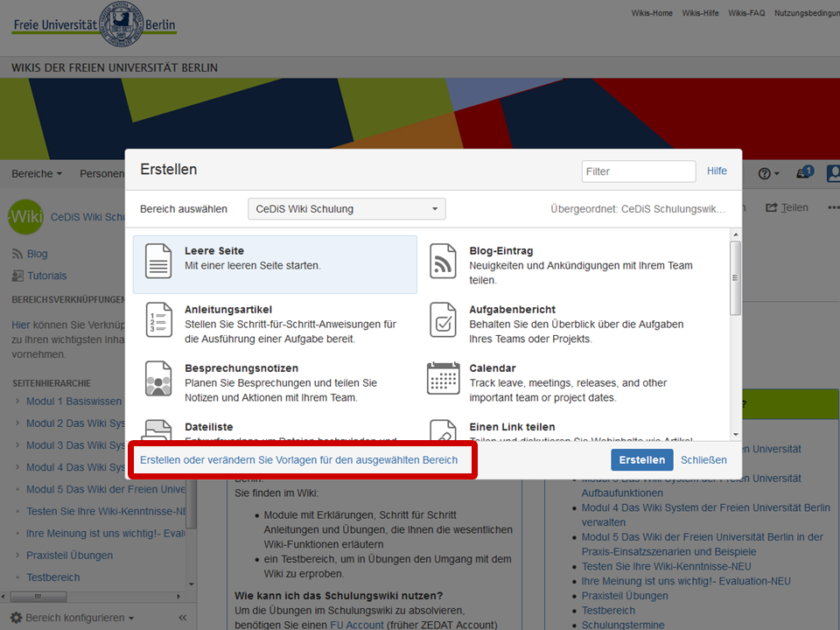Image resolution: width=840 pixels, height=630 pixels.
Task: Expand the Praxisteil Übungen tree node
Action: click(x=17, y=555)
